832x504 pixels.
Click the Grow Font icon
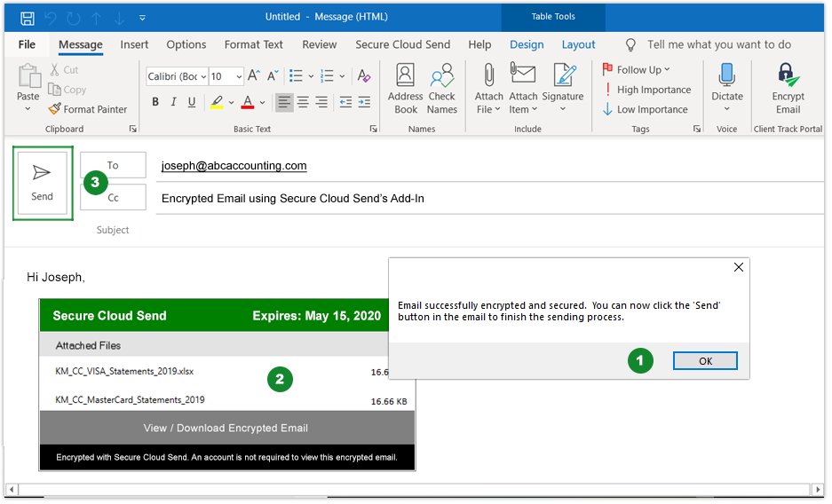click(254, 75)
